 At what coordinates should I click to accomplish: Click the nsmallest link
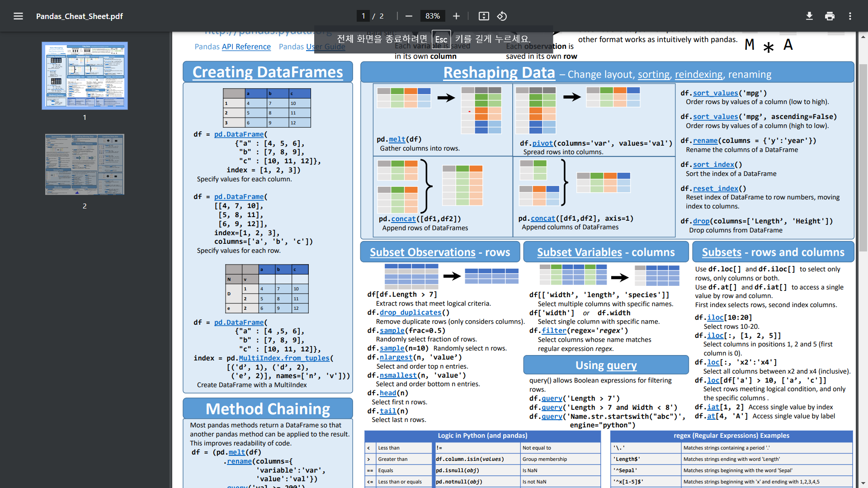click(398, 375)
